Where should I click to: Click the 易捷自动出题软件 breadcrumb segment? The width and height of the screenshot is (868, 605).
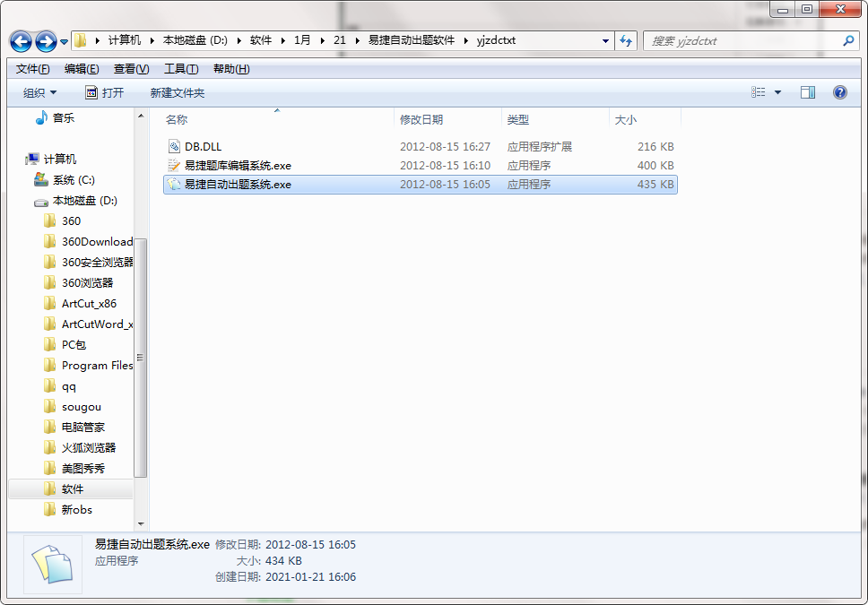coord(412,40)
